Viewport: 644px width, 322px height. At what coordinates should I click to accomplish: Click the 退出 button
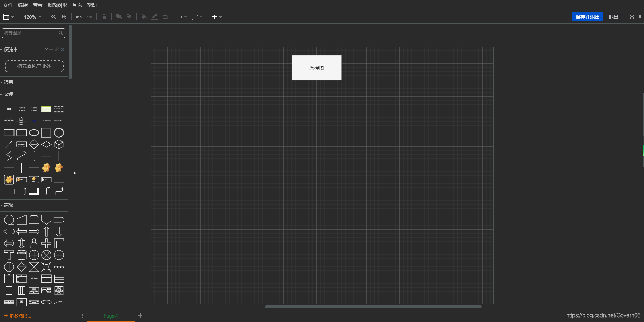coord(614,17)
